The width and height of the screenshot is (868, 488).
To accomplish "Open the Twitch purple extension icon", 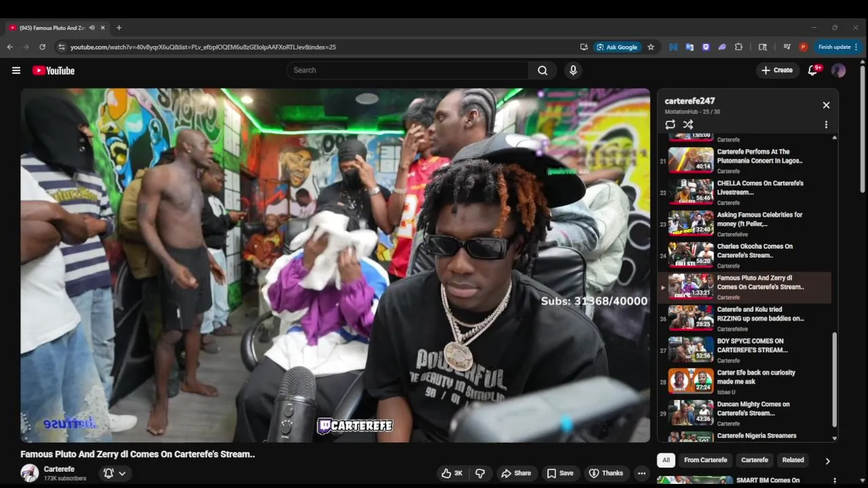I will (x=706, y=47).
